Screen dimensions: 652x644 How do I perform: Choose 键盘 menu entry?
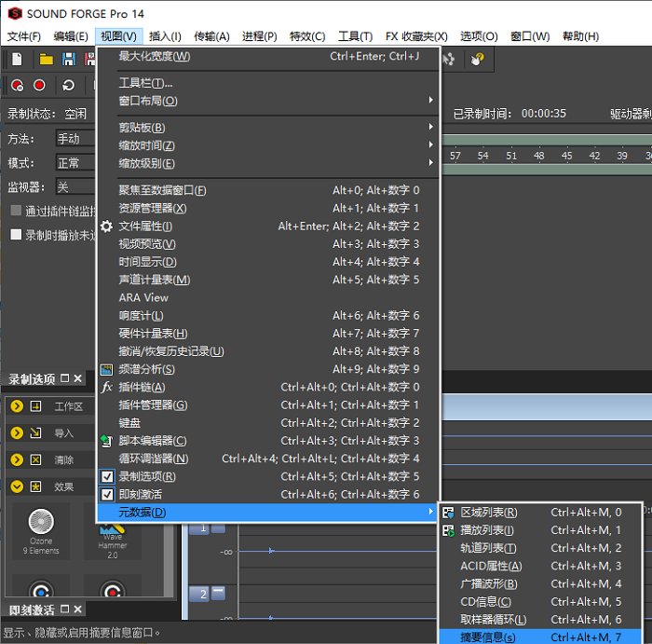pyautogui.click(x=268, y=423)
